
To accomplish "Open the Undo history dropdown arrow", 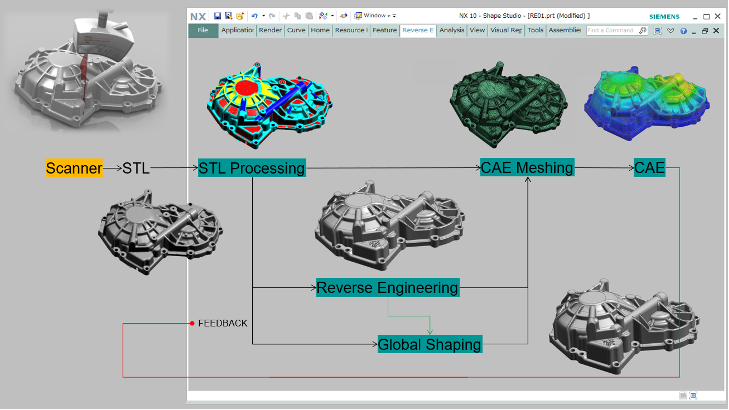I will coord(264,16).
